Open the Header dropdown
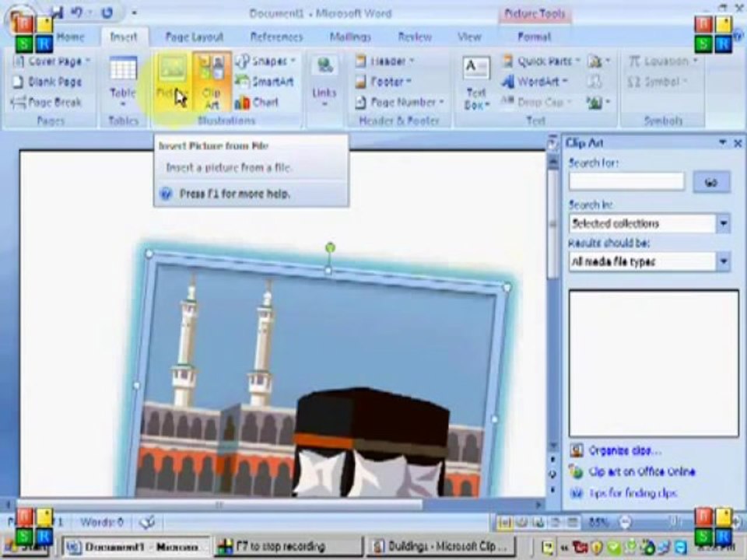 pyautogui.click(x=385, y=61)
